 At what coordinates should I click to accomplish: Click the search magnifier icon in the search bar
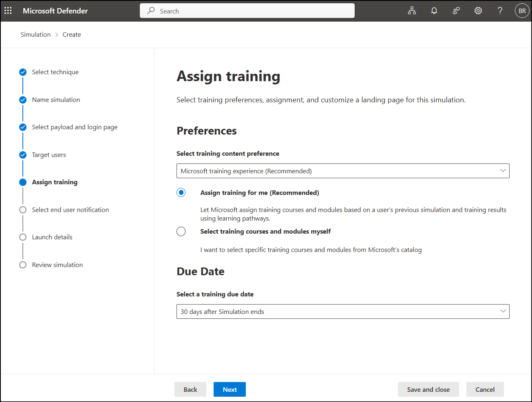(x=150, y=11)
